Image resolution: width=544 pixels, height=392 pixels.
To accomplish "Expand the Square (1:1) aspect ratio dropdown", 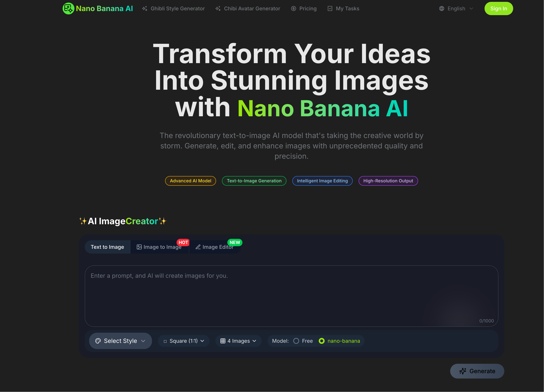I will (x=184, y=341).
